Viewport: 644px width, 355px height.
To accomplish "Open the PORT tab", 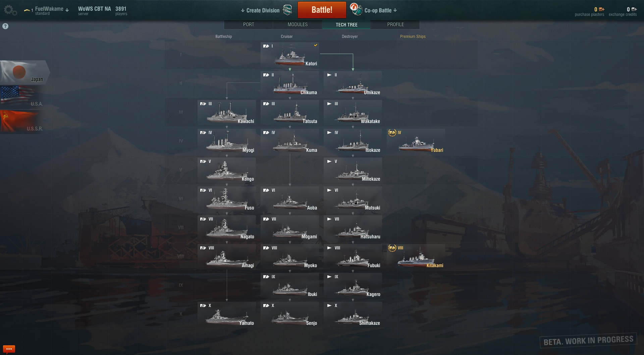I will pos(249,24).
